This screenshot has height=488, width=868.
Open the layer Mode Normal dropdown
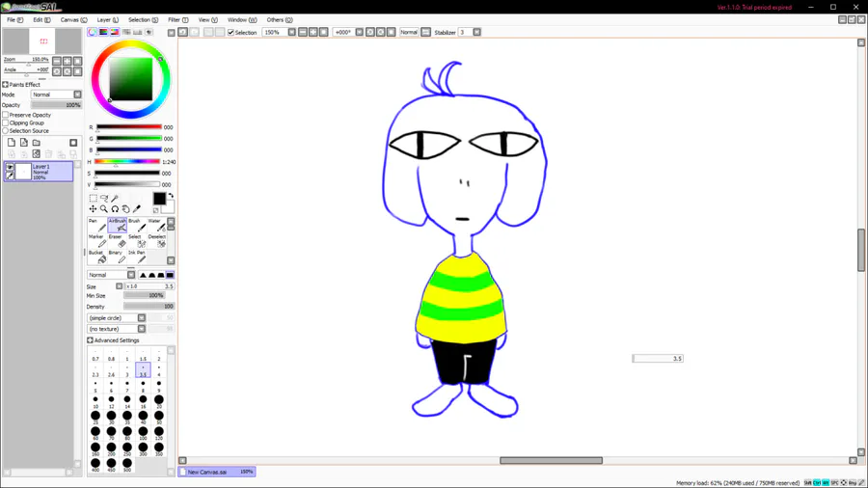tap(77, 95)
